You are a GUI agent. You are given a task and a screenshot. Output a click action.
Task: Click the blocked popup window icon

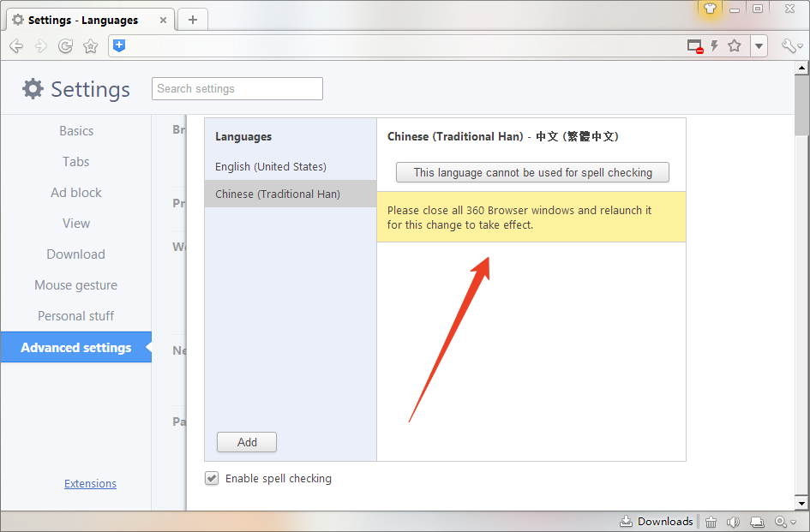point(695,46)
